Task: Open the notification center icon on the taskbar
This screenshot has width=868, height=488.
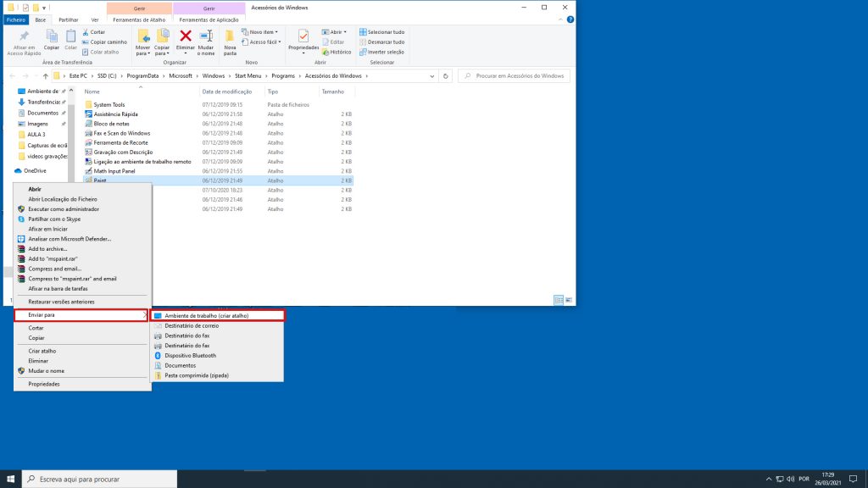Action: (853, 480)
